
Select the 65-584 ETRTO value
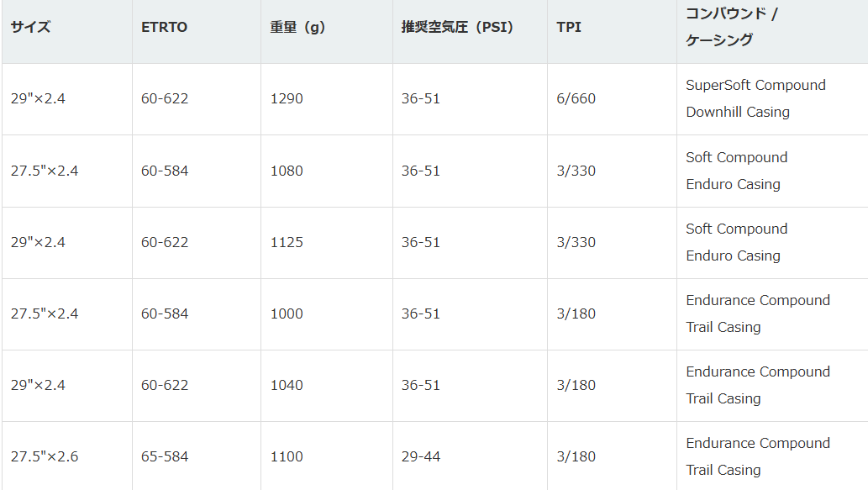click(x=165, y=456)
